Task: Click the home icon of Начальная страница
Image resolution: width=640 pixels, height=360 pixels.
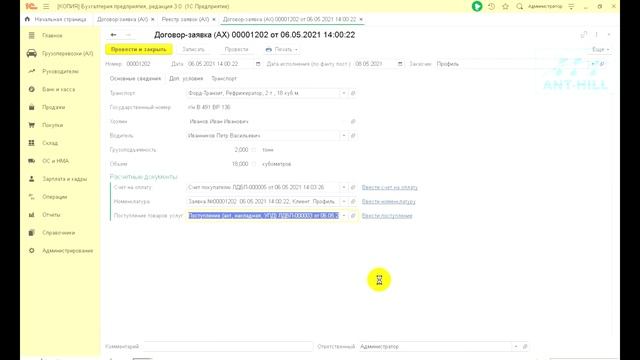Action: (x=27, y=19)
